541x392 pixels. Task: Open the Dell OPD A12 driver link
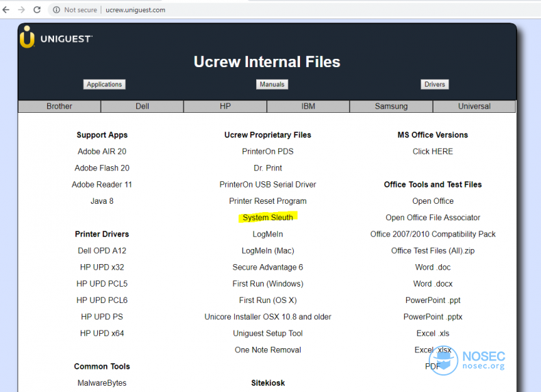click(x=102, y=250)
